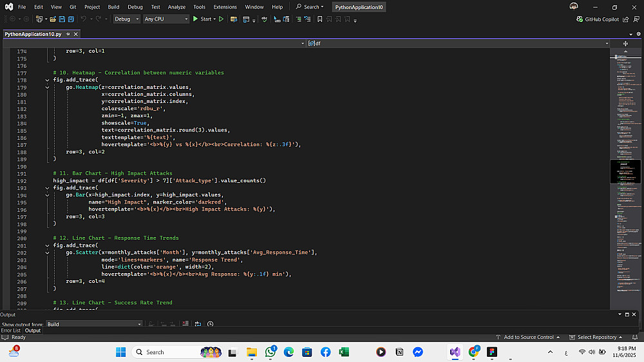Click the Save All toolbar icon
The image size is (644, 362).
(x=71, y=19)
